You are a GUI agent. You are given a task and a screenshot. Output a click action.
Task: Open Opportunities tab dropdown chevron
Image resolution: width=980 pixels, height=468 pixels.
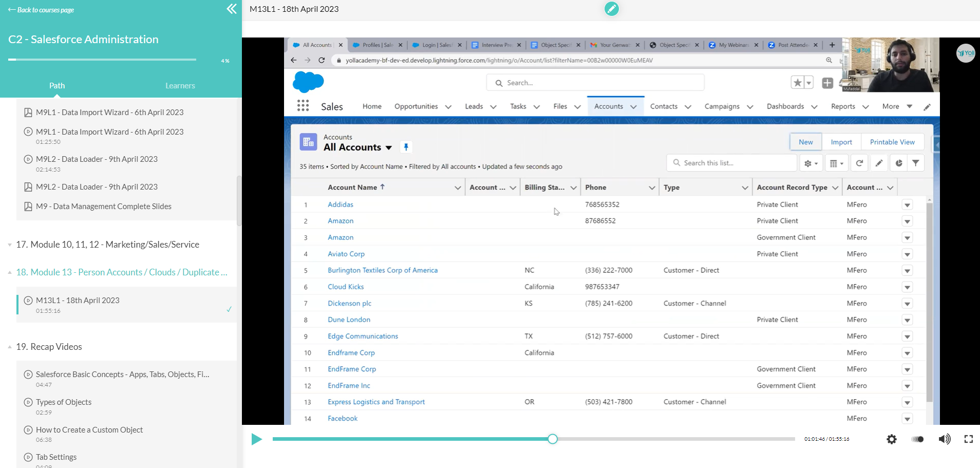click(x=448, y=107)
